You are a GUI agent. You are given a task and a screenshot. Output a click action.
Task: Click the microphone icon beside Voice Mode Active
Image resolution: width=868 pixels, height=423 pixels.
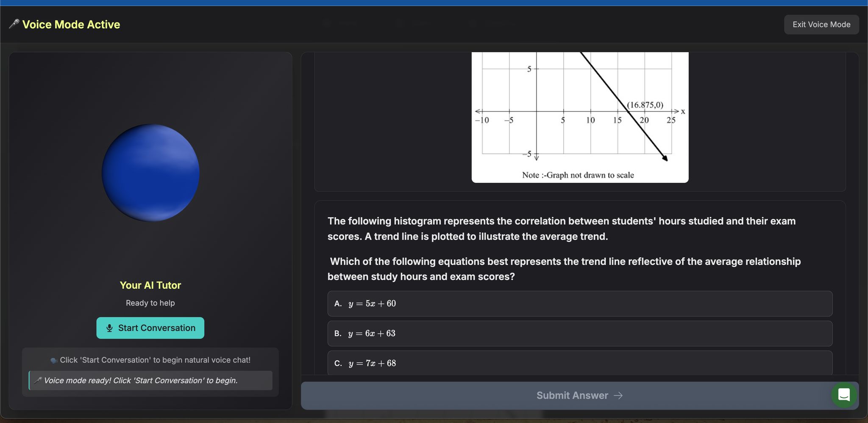14,24
